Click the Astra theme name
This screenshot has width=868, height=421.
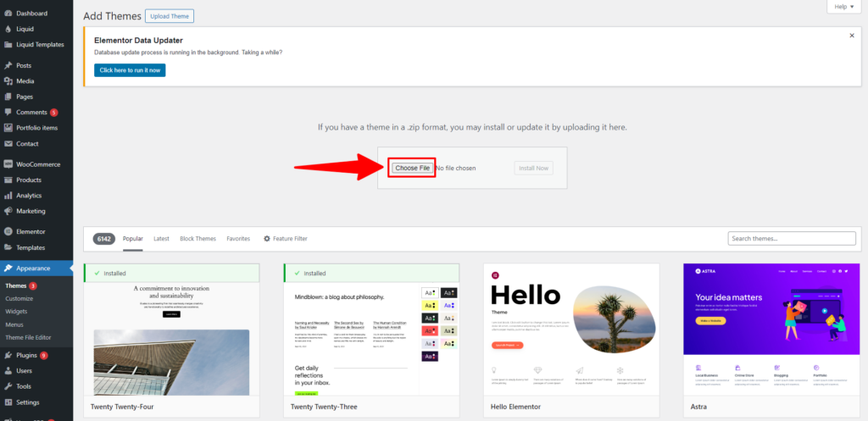698,407
